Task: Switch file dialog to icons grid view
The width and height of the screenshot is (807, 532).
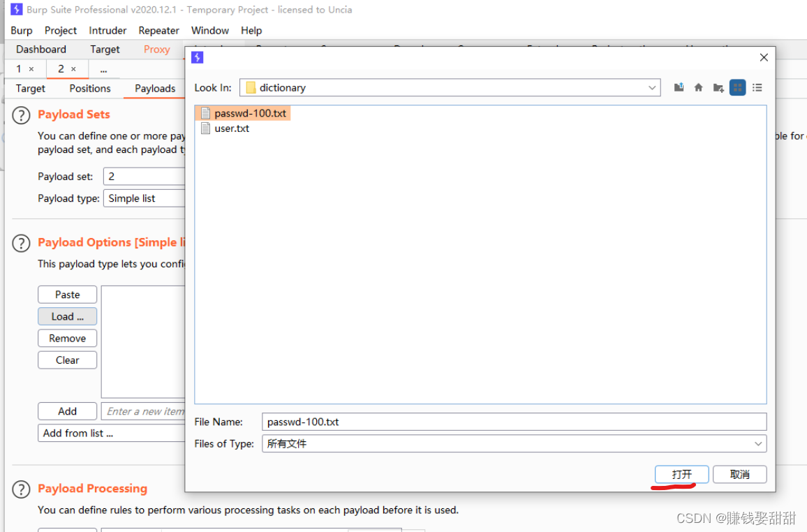Action: click(737, 87)
